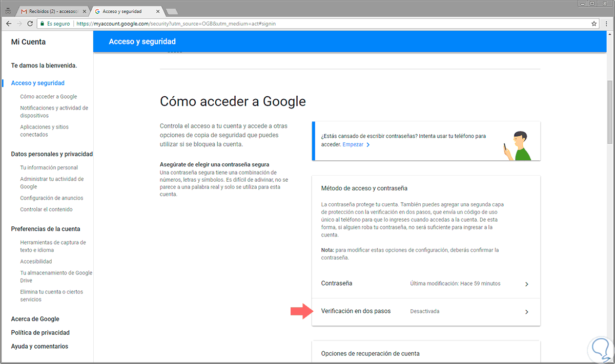The width and height of the screenshot is (615, 364).
Task: Open Notificaciones y actividad de dispositivos
Action: (54, 112)
